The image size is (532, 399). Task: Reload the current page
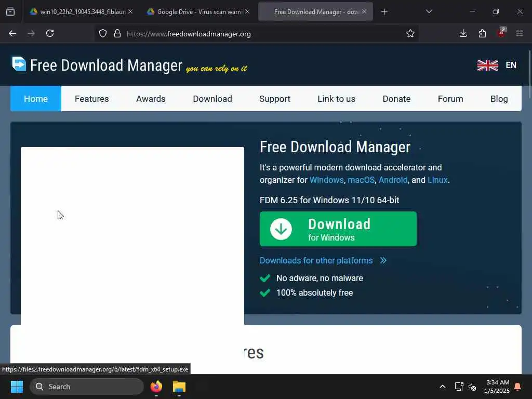50,33
